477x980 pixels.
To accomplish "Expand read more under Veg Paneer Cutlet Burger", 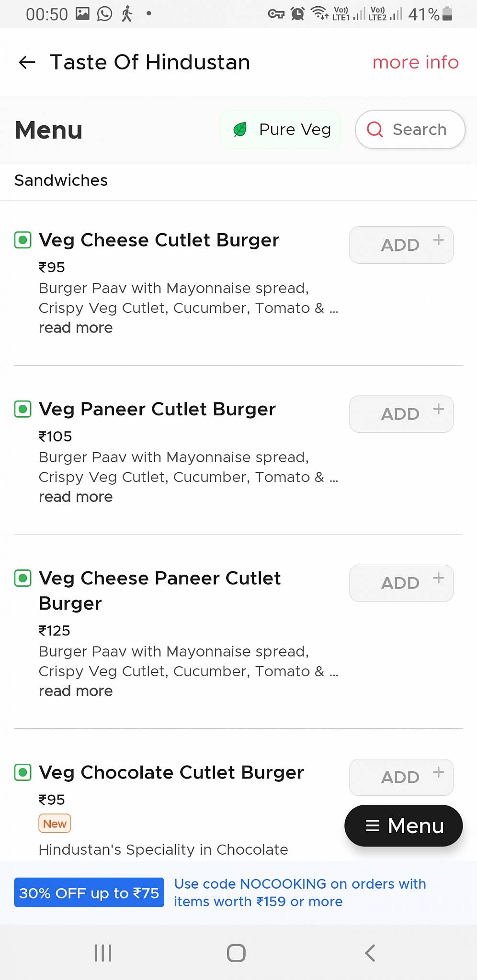I will coord(76,497).
